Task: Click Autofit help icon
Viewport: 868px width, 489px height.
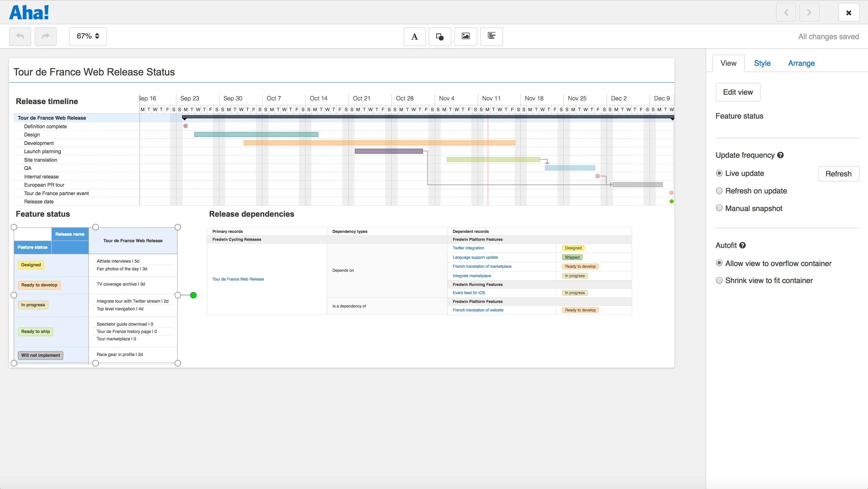Action: click(x=742, y=246)
